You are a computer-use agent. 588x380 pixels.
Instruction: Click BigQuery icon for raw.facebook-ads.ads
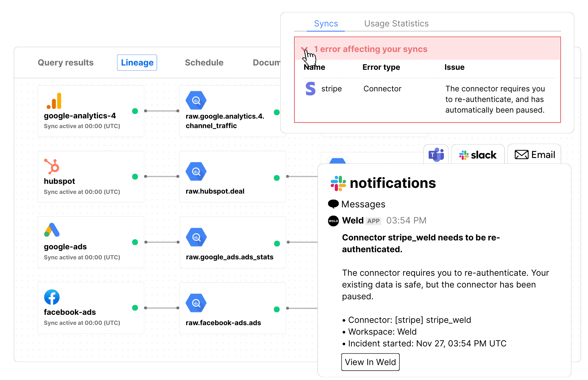pos(196,303)
